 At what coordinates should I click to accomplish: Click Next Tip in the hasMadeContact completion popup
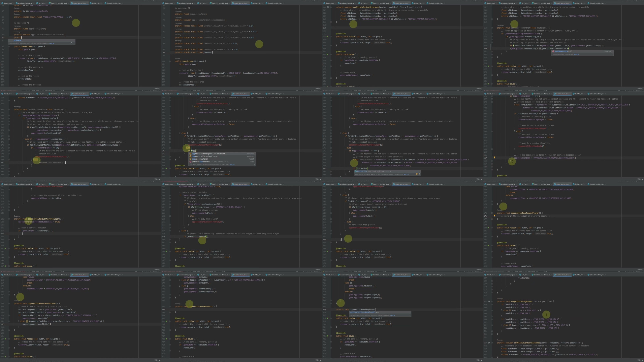point(576,54)
